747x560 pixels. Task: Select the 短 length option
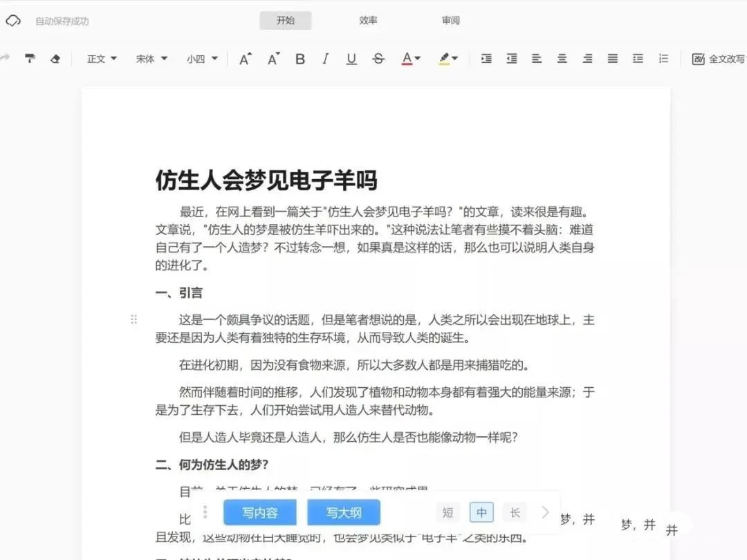pos(448,512)
